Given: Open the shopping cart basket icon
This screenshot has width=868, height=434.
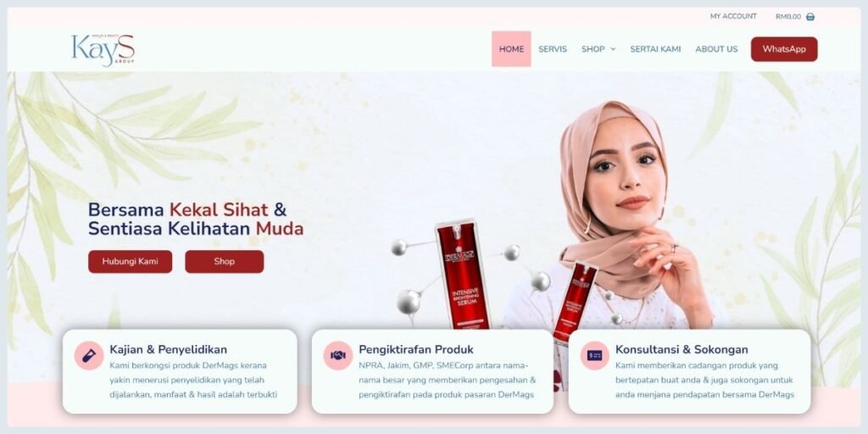Looking at the screenshot, I should [x=810, y=17].
